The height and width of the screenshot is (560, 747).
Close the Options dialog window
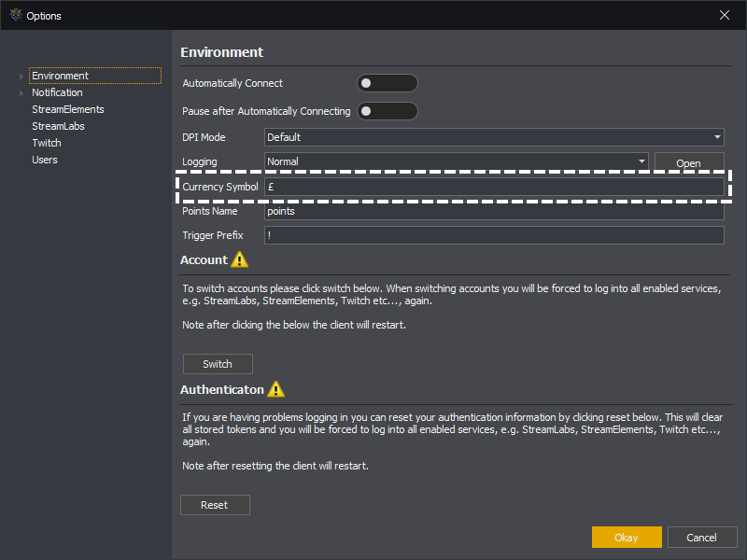click(x=725, y=15)
